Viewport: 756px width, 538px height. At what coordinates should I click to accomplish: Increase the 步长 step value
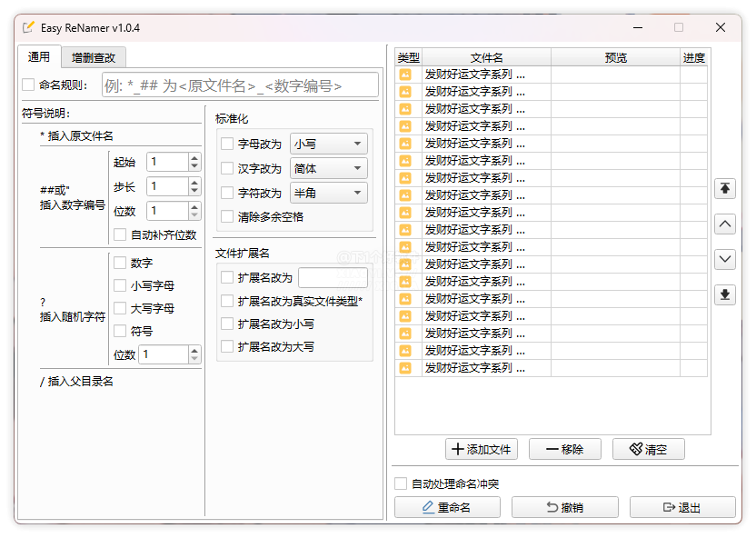194,183
